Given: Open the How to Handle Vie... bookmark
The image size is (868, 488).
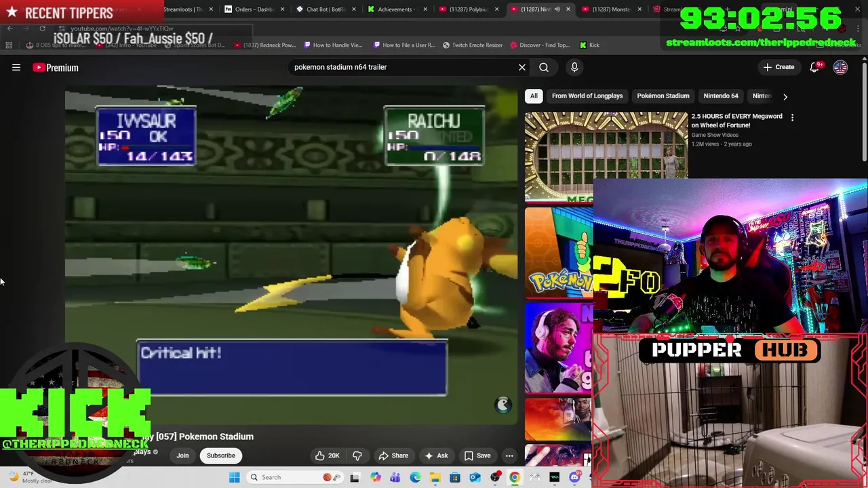Looking at the screenshot, I should pyautogui.click(x=334, y=45).
